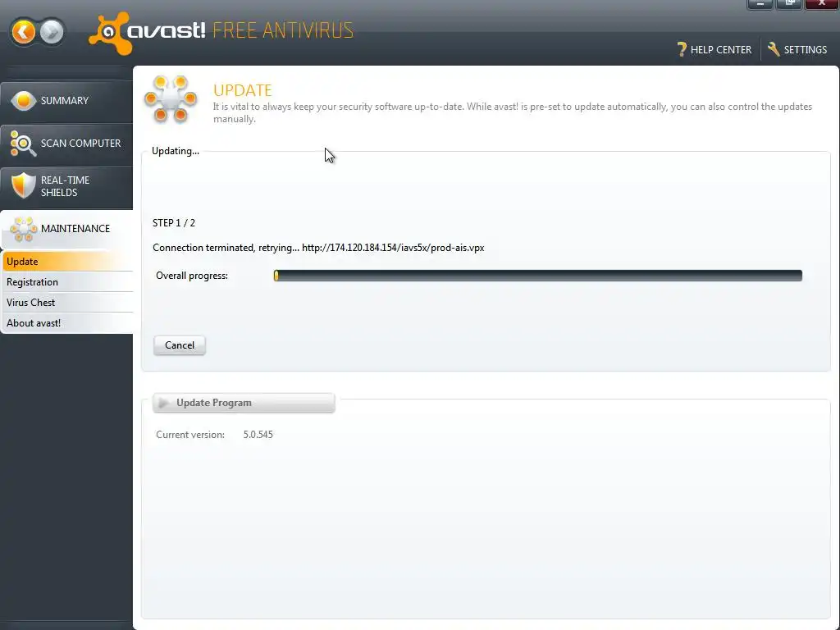Cancel the running update
The image size is (840, 630).
[x=180, y=345]
